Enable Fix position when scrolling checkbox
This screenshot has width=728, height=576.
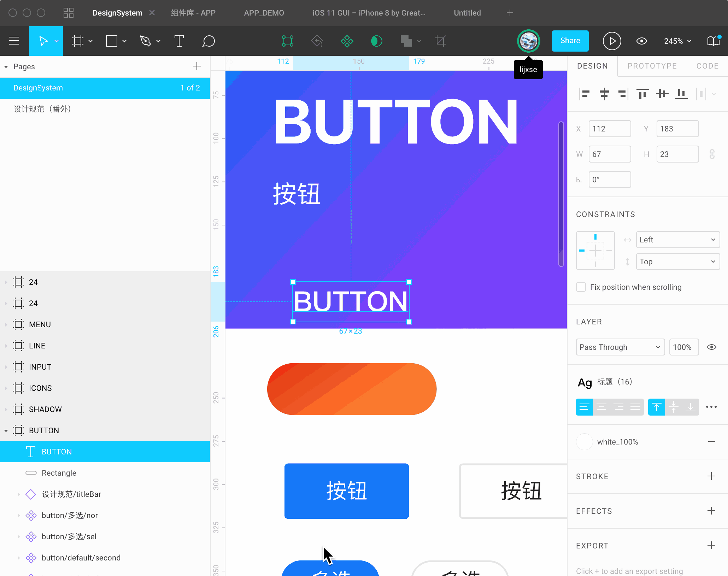pos(581,287)
